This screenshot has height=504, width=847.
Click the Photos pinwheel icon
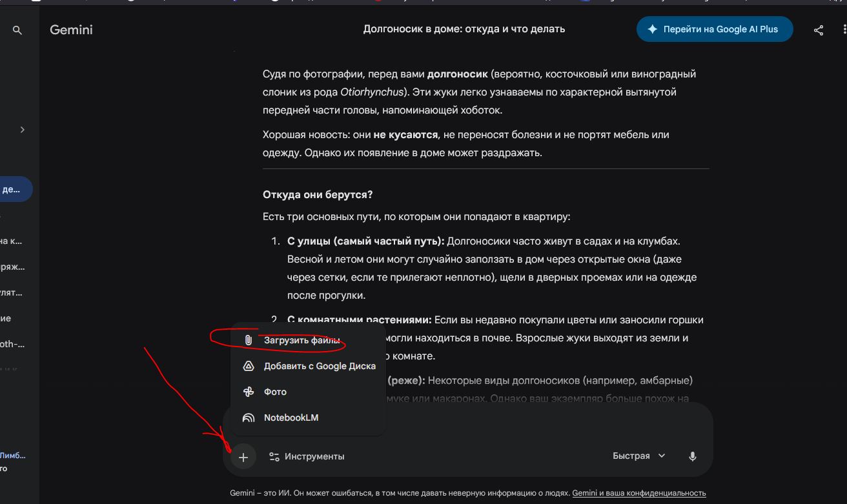coord(249,392)
